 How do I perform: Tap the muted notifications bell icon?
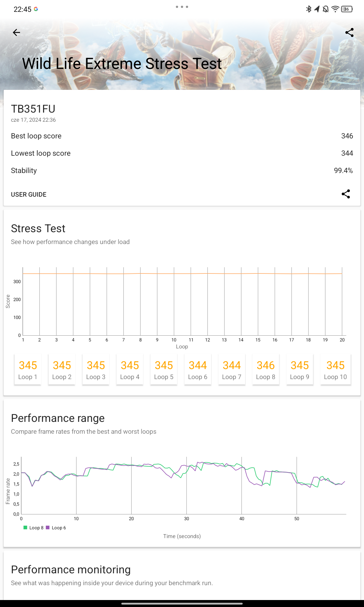pos(326,9)
